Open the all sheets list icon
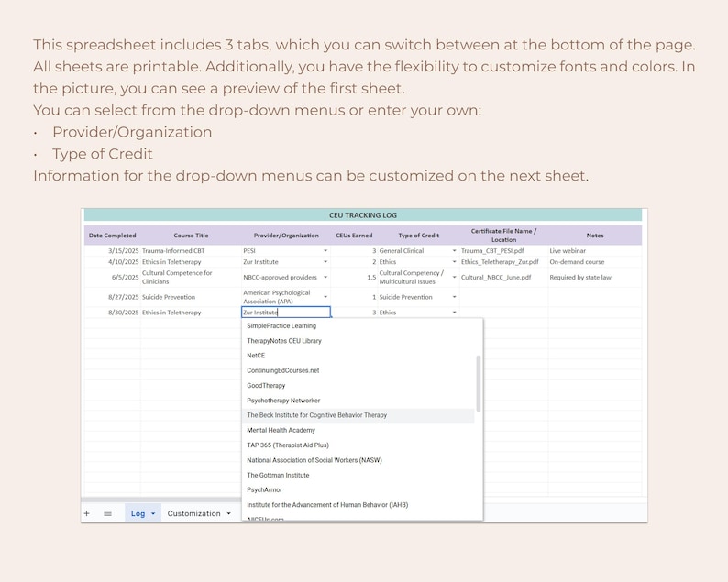728x582 pixels. [107, 513]
